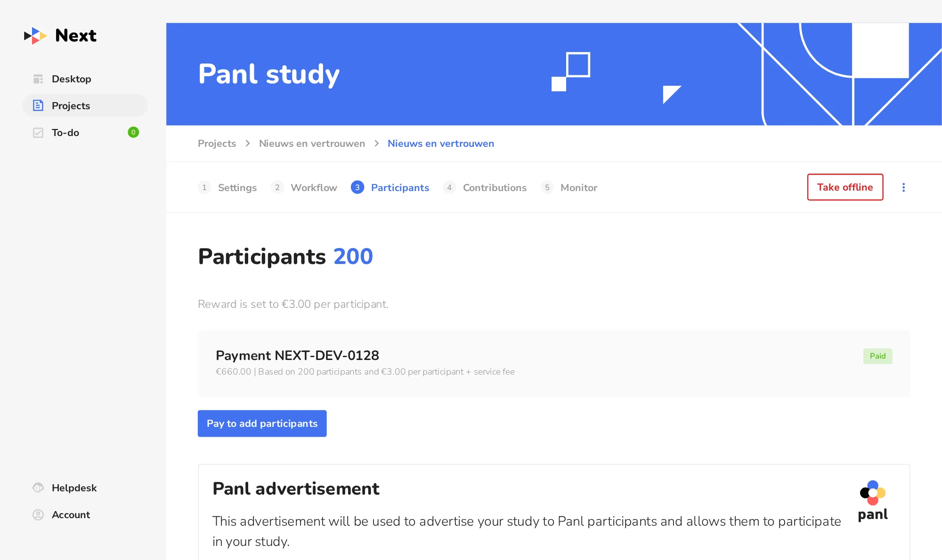The image size is (942, 560).
Task: Click the Next logo icon
Action: [x=36, y=36]
